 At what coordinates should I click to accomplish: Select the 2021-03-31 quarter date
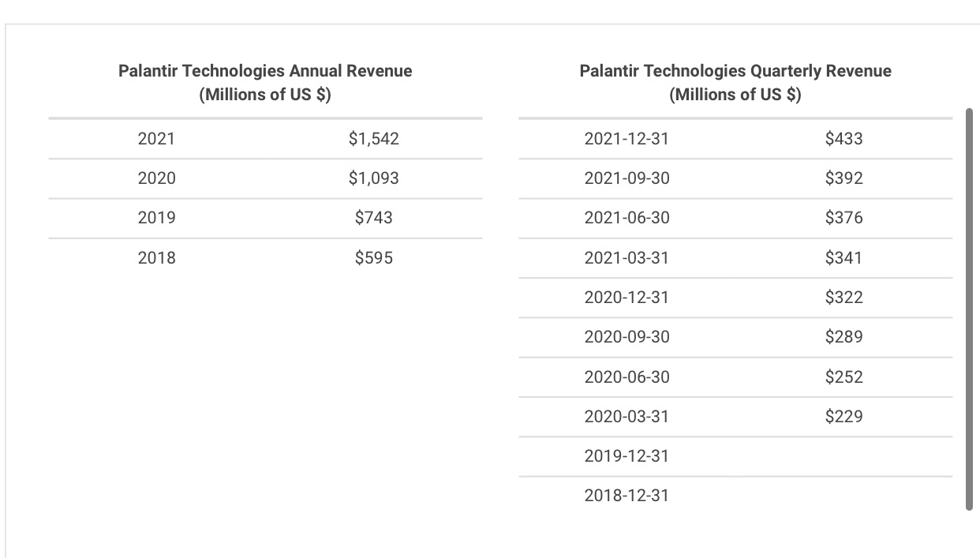(x=627, y=258)
